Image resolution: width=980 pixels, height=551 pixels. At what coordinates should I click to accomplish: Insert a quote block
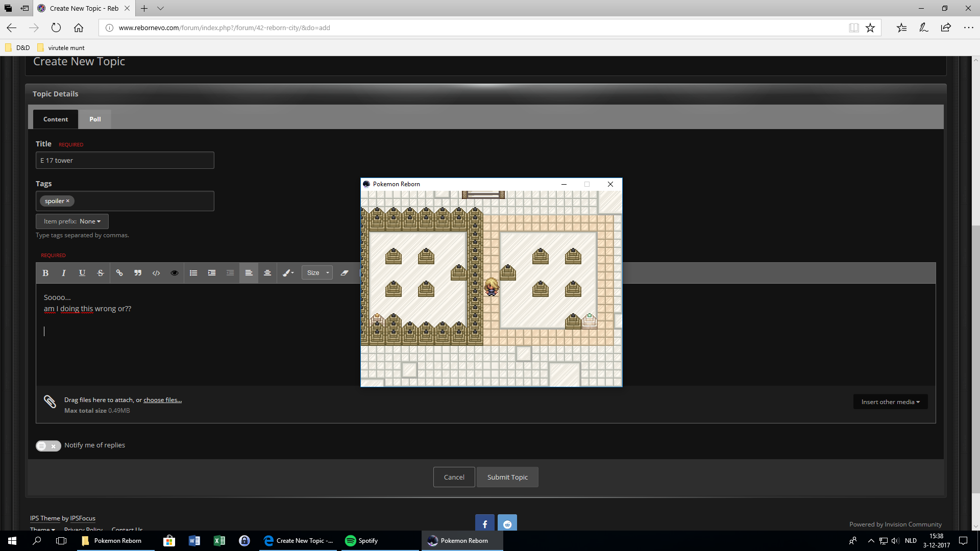pyautogui.click(x=138, y=273)
